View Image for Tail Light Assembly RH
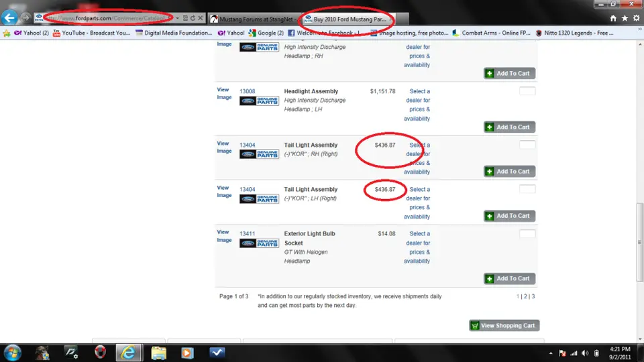This screenshot has height=362, width=644. (x=224, y=147)
